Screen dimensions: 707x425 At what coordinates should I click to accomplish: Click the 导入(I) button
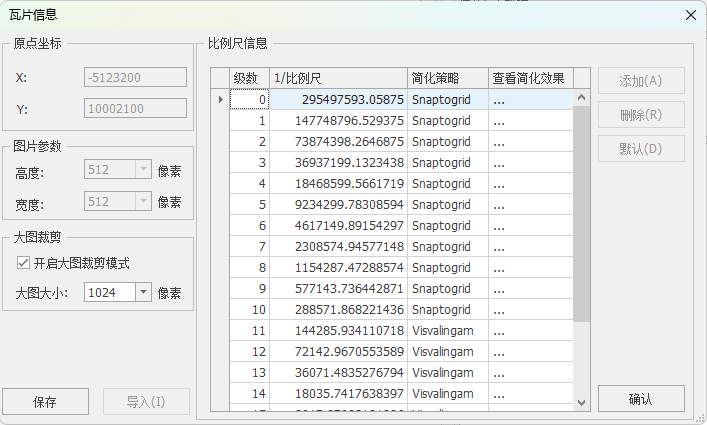(146, 402)
